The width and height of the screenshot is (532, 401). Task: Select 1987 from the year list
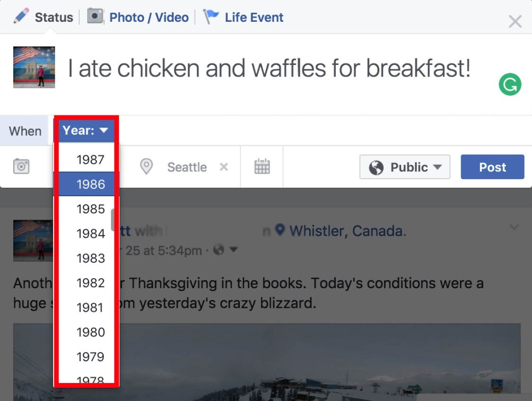tap(90, 160)
